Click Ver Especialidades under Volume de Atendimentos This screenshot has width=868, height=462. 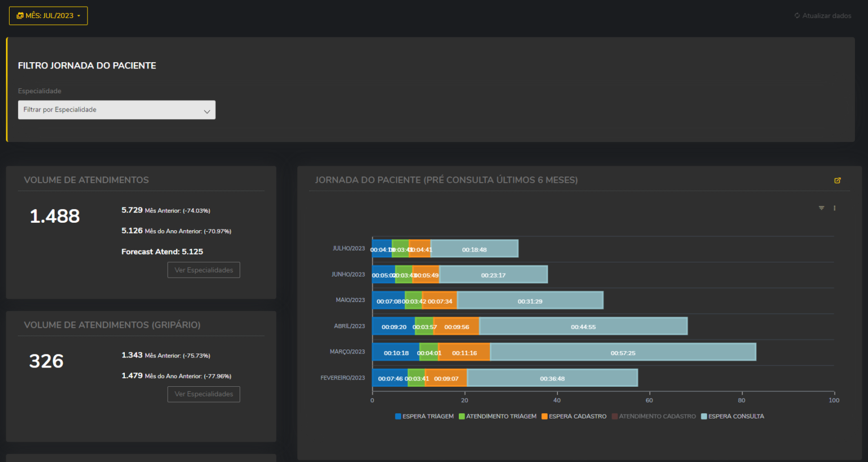(203, 270)
